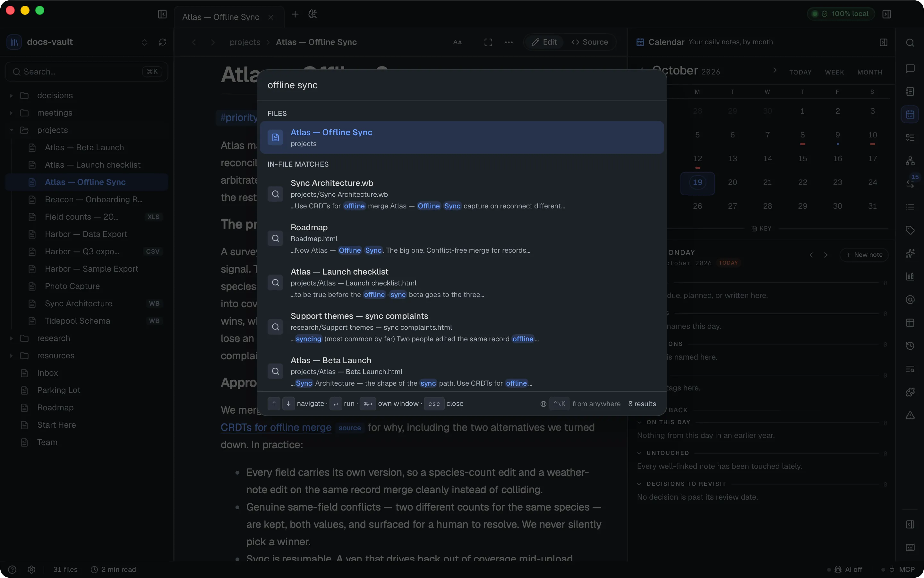Image resolution: width=924 pixels, height=578 pixels.
Task: Click the offline sync search field
Action: tap(462, 85)
